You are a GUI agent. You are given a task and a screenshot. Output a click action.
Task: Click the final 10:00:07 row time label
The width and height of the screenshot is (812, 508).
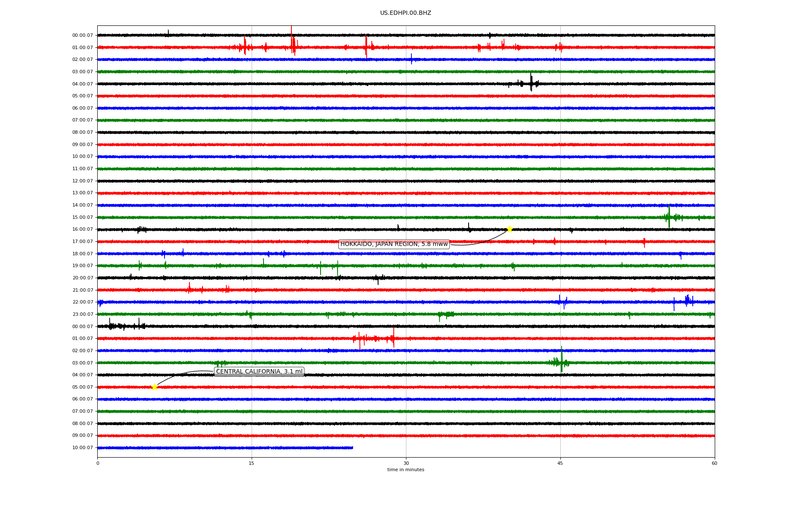[82, 448]
